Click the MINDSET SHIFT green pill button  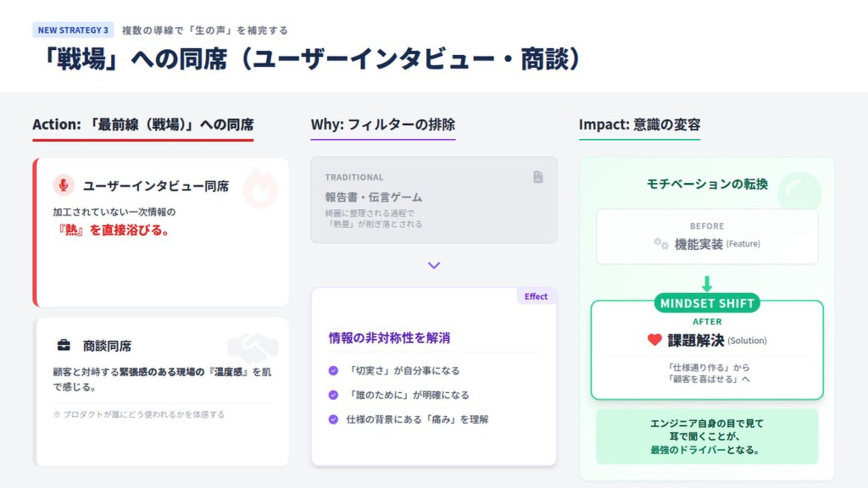click(x=707, y=303)
